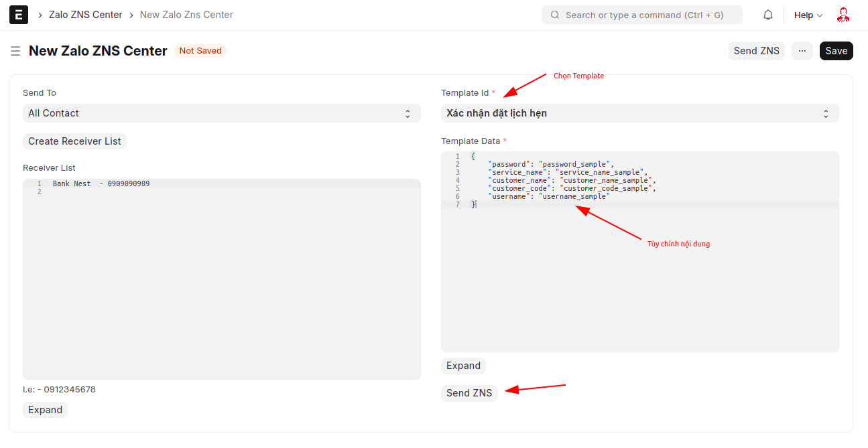Expand the Template Id selector
Screen dimensions: 868x448
point(639,113)
